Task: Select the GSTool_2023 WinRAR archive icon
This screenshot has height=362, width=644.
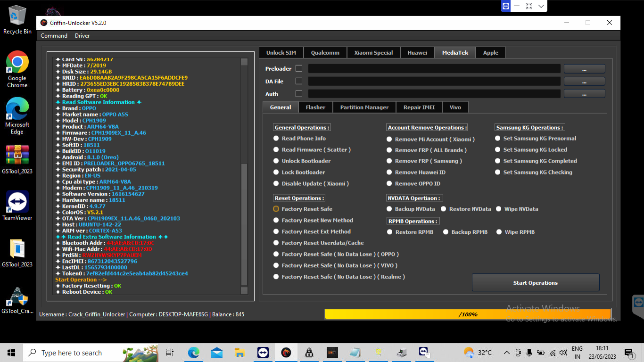Action: (17, 159)
